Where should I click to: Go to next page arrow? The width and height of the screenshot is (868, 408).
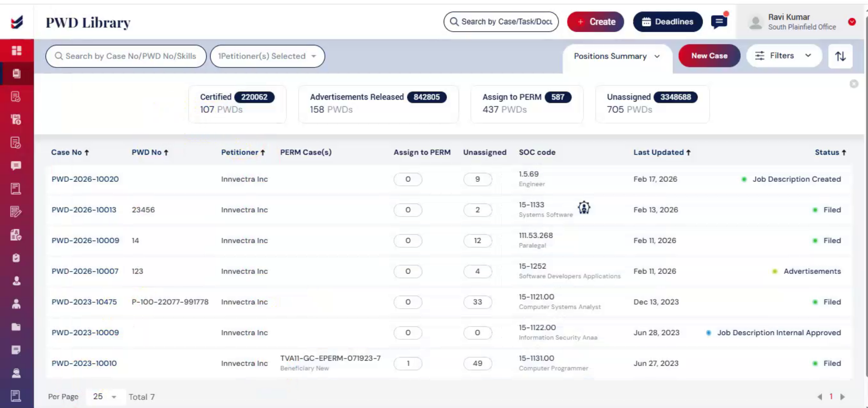[843, 397]
